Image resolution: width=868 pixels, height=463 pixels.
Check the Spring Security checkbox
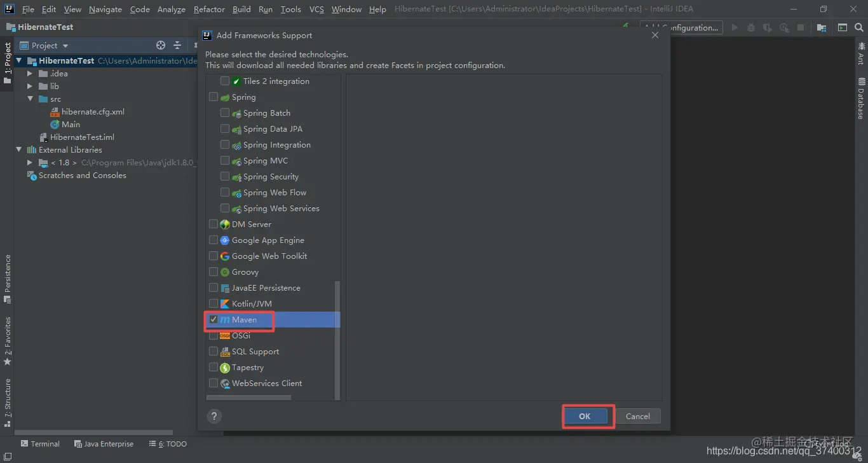pos(225,177)
